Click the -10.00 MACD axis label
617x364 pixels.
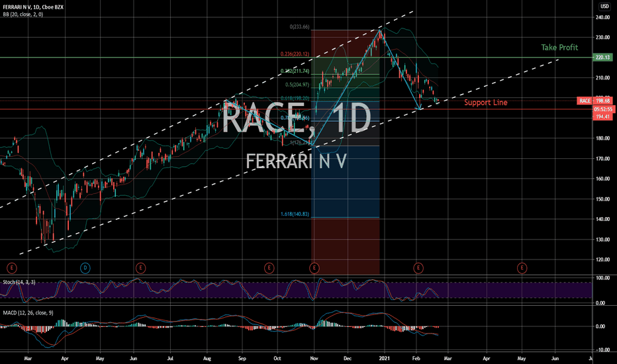[602, 350]
